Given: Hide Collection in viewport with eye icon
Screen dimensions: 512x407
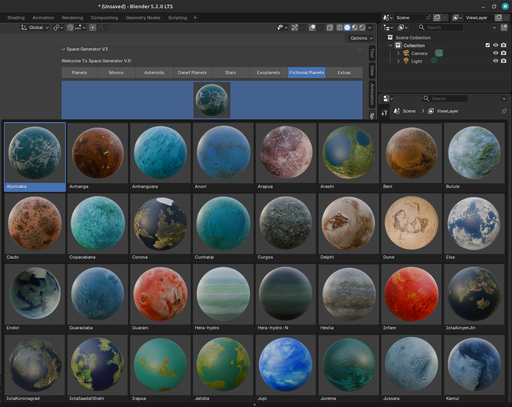Looking at the screenshot, I should pos(496,45).
